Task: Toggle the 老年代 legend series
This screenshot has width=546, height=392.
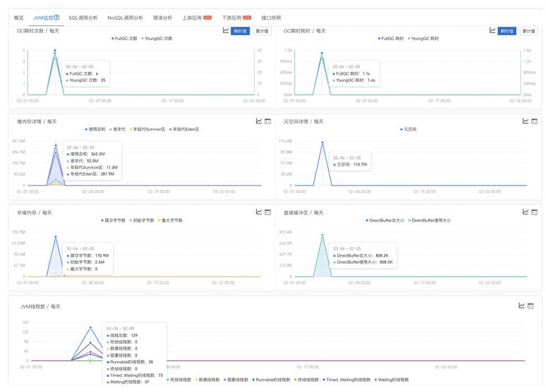Action: 117,129
